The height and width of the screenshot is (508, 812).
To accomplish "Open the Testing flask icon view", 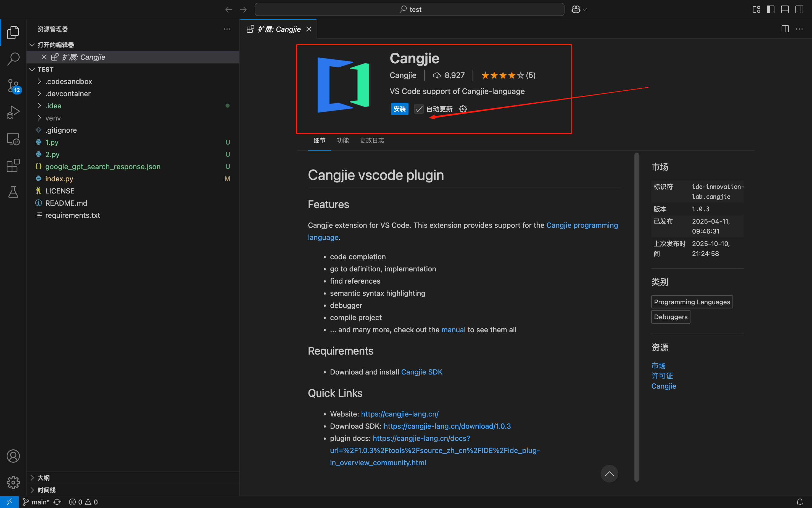I will click(13, 192).
